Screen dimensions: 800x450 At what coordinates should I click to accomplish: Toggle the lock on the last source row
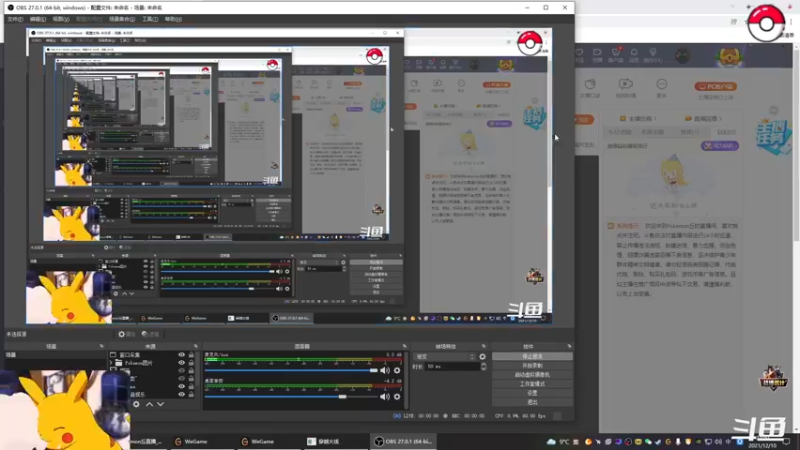click(x=191, y=394)
